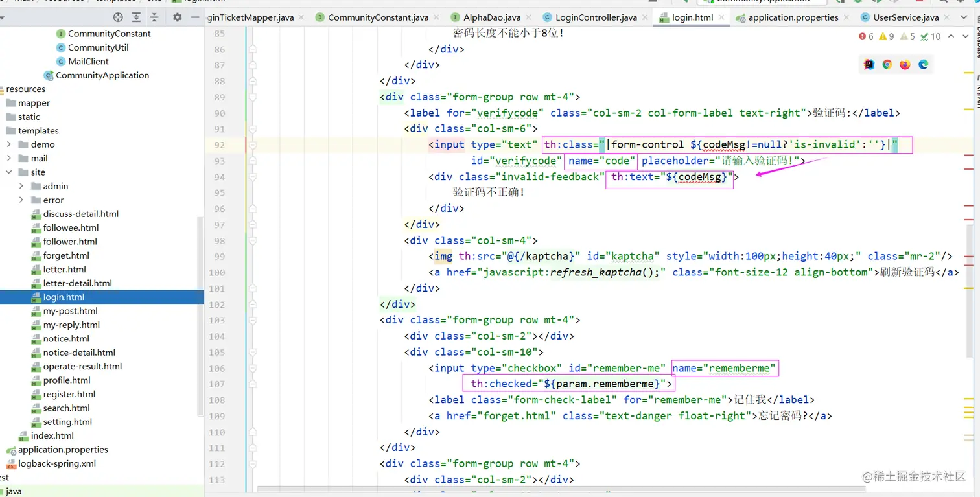This screenshot has width=980, height=497.
Task: Click the yellow warnings count 9 indicator
Action: 887,36
